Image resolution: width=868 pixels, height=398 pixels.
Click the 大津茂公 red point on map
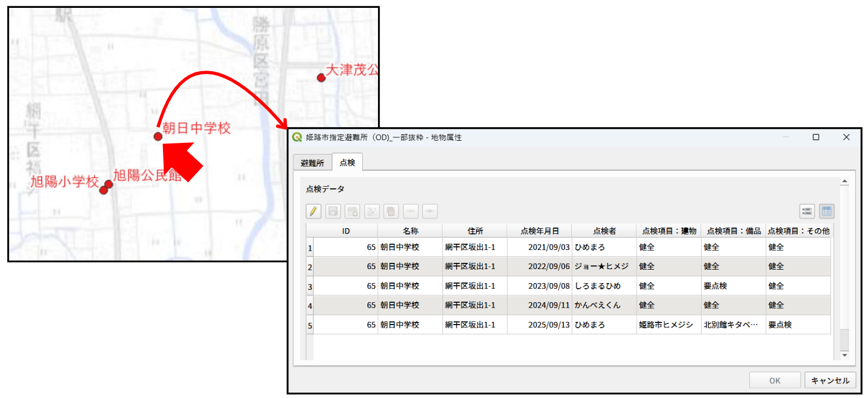321,77
